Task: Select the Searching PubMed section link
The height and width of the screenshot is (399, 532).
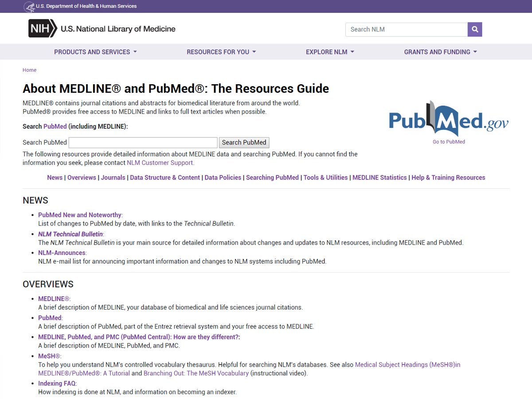Action: [272, 177]
